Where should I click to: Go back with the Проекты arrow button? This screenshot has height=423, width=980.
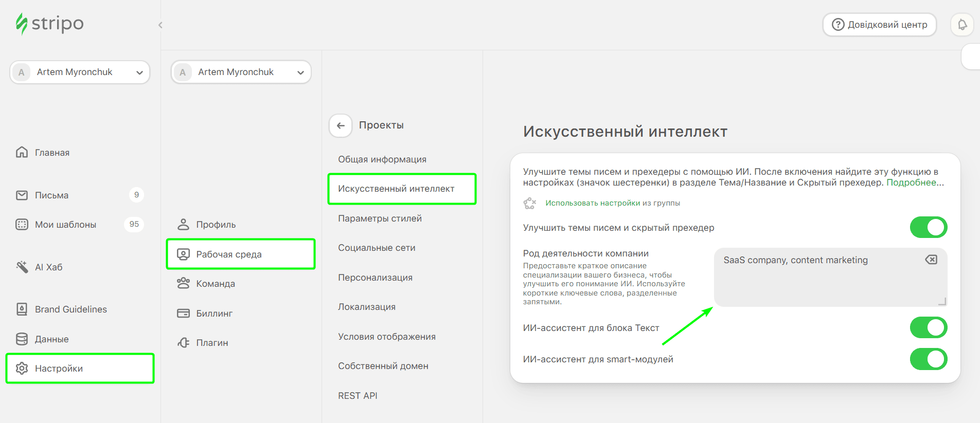tap(341, 125)
